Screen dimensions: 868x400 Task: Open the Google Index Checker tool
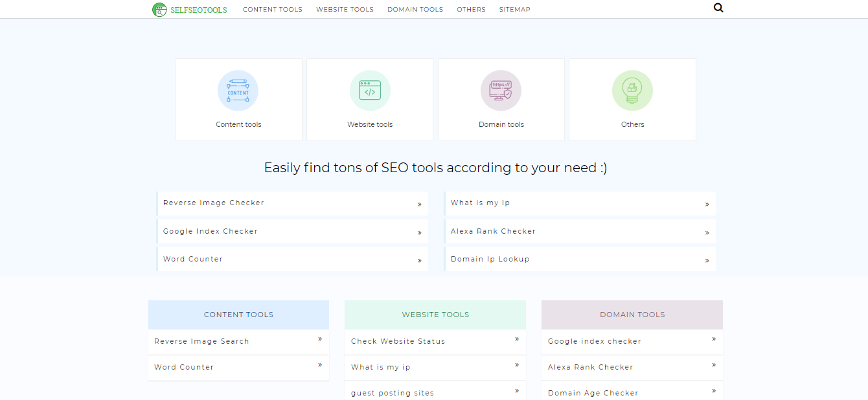210,231
